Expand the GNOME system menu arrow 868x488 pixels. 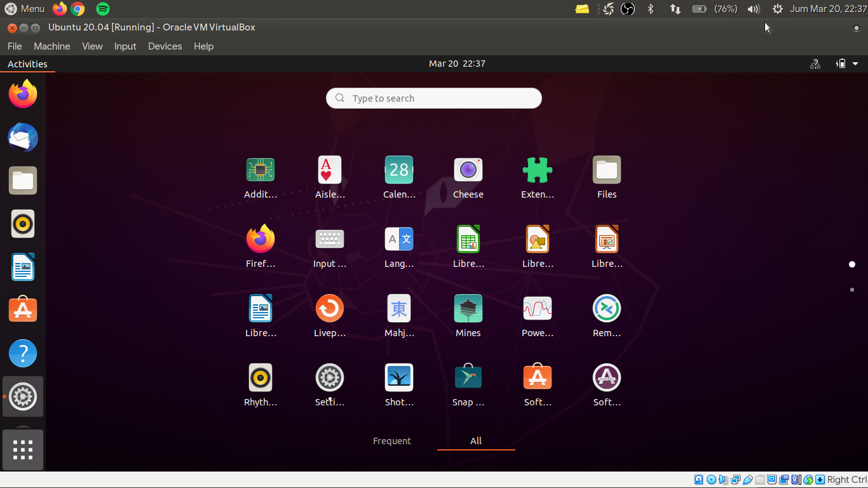[855, 64]
